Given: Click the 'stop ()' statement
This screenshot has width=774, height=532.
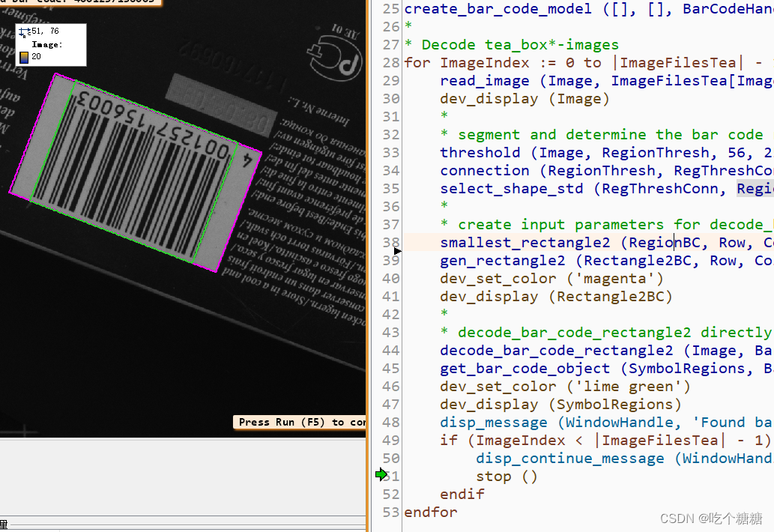Looking at the screenshot, I should (x=507, y=477).
